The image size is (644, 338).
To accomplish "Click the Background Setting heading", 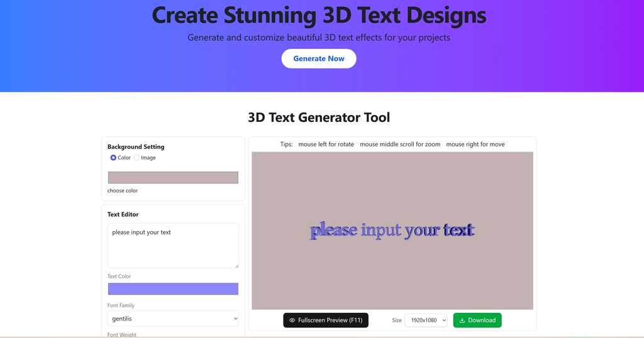I will tap(136, 147).
